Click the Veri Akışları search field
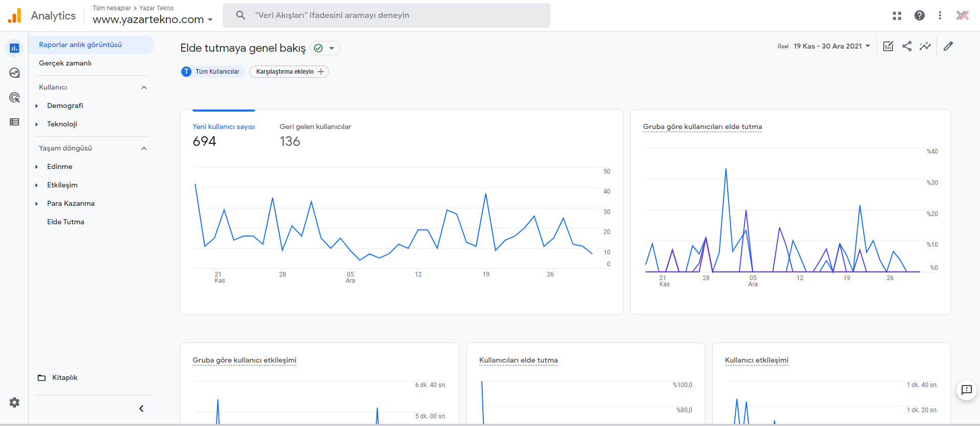The image size is (980, 426). pyautogui.click(x=387, y=15)
